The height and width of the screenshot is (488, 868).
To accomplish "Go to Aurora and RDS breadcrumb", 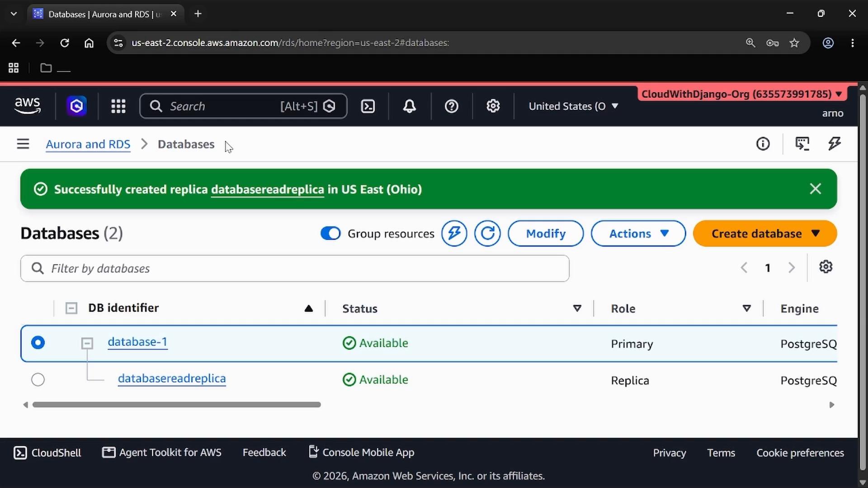I will 88,144.
